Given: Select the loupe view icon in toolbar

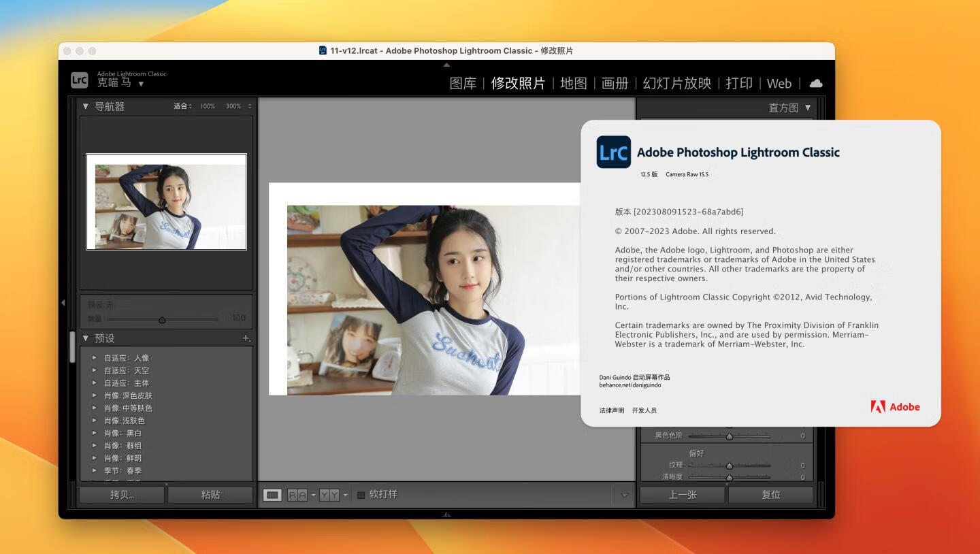Looking at the screenshot, I should point(272,495).
